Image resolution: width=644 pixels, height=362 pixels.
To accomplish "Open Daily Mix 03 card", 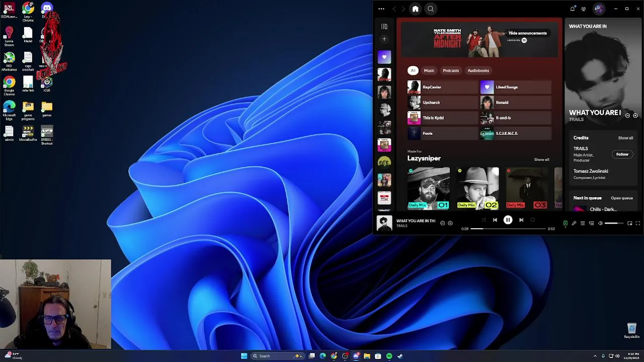I will (x=526, y=189).
